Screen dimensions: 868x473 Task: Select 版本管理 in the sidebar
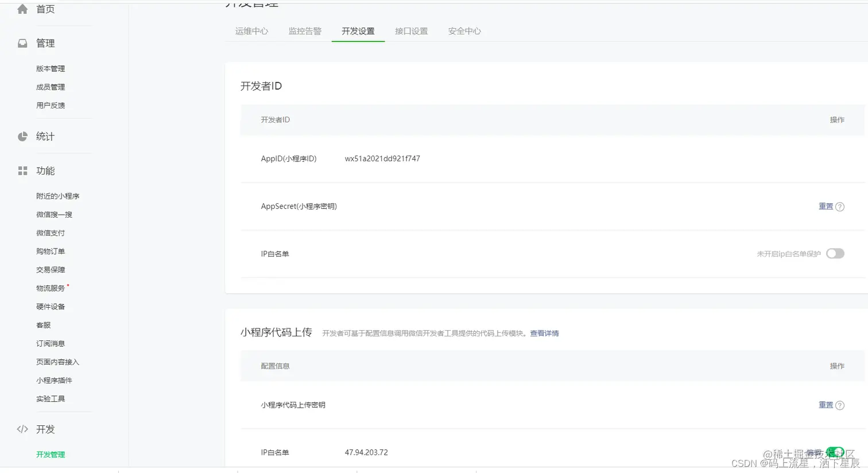(51, 68)
